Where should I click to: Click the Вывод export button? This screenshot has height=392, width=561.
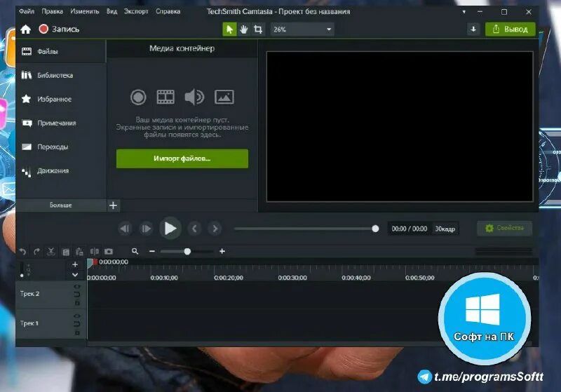pos(511,29)
